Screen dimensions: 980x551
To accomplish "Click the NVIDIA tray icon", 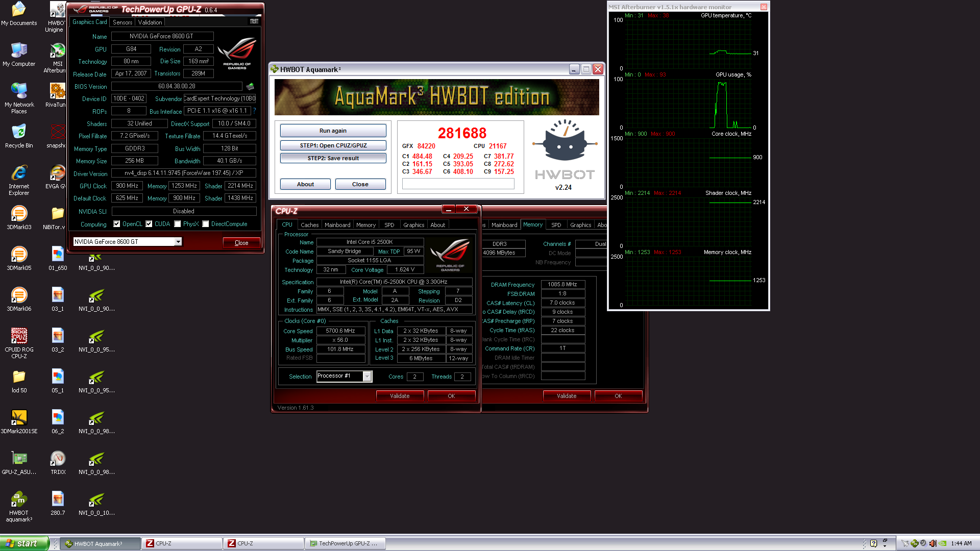I will click(x=943, y=543).
